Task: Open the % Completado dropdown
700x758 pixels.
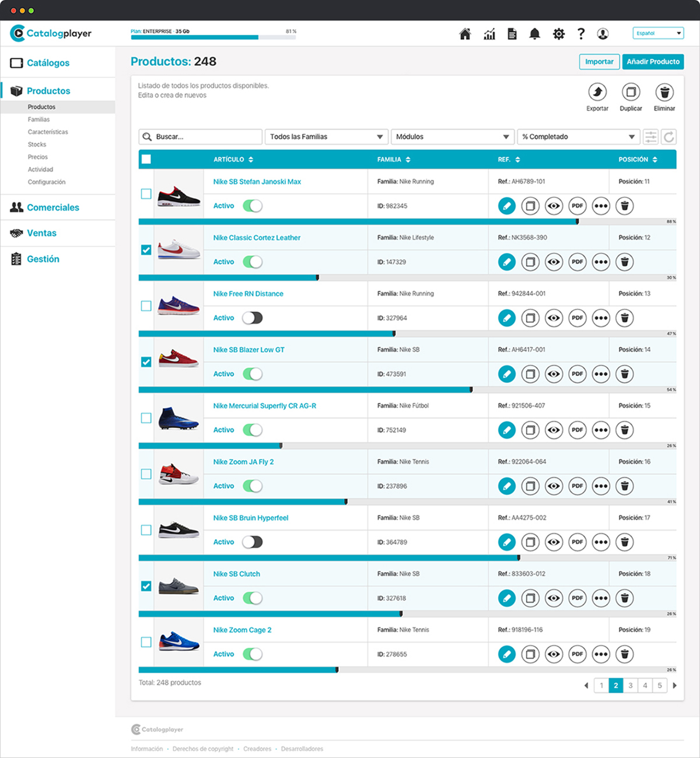Action: (x=579, y=136)
